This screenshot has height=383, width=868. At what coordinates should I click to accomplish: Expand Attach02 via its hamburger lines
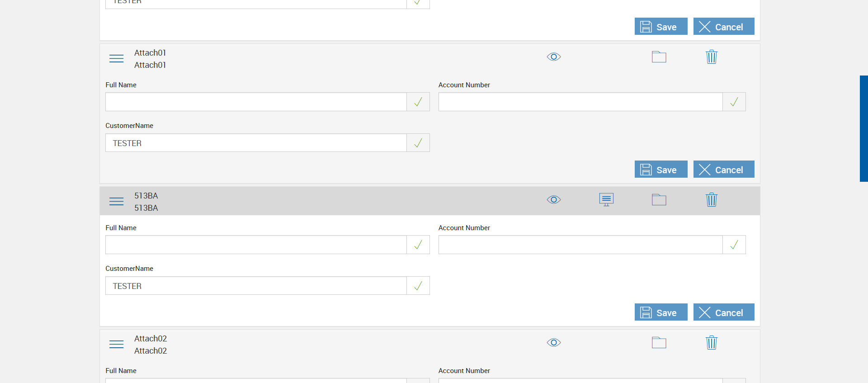pyautogui.click(x=116, y=345)
